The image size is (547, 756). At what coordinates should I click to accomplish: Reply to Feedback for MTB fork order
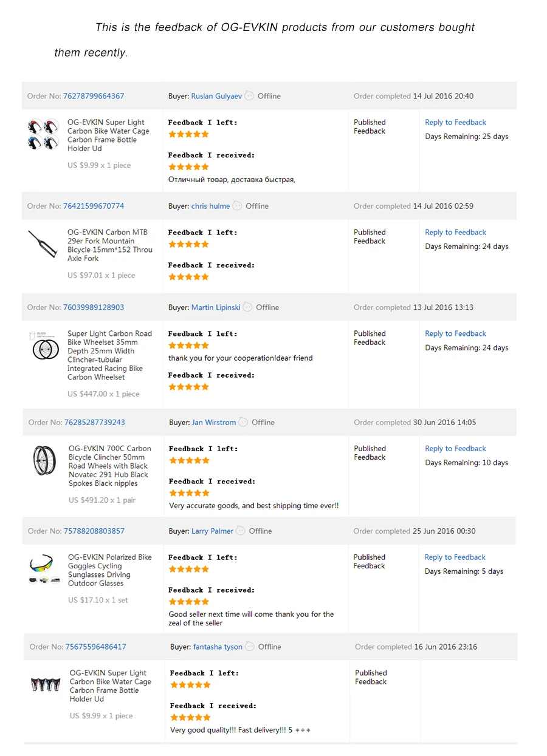[x=455, y=232]
